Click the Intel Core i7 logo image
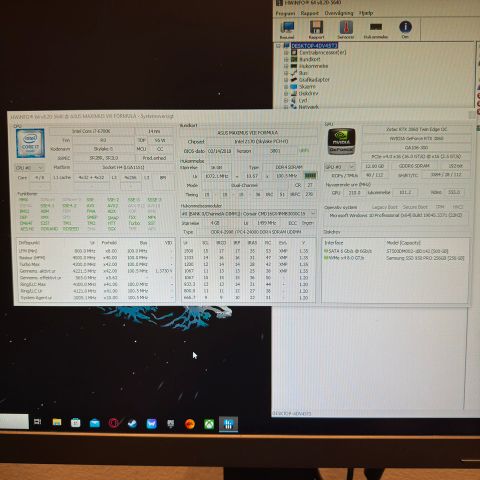Screen dimensions: 480x480 [x=30, y=143]
